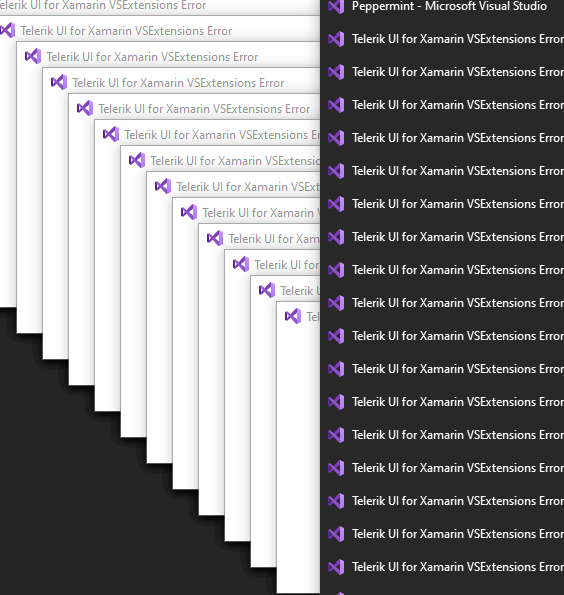Activate dialog with title cut to 'Telerik UI for Xamarin'
The width and height of the screenshot is (564, 595).
[261, 213]
